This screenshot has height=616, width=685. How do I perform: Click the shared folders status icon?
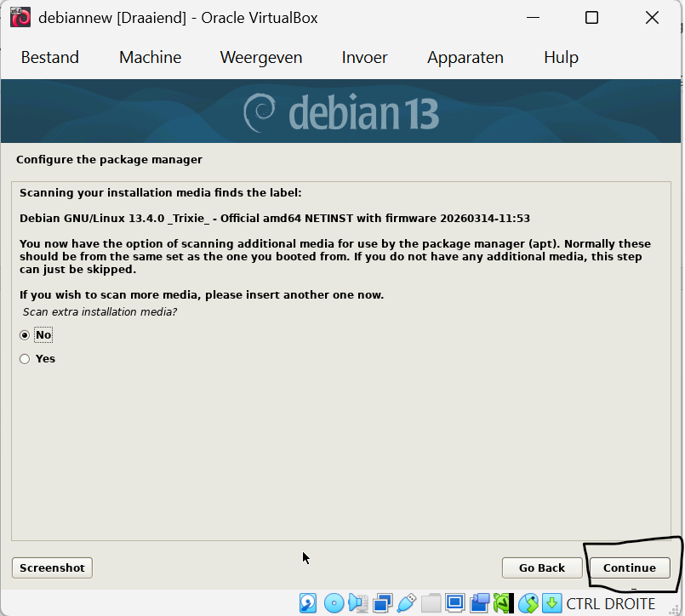[431, 603]
